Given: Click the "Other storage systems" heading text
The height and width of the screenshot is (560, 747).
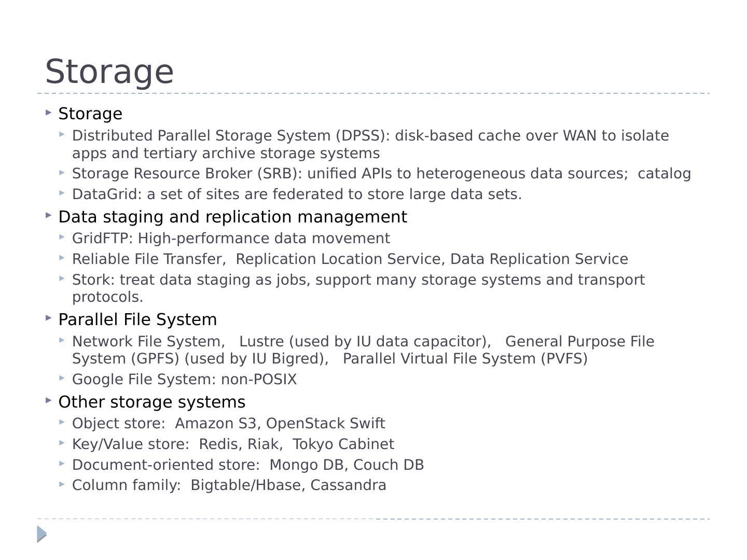Looking at the screenshot, I should [x=151, y=402].
